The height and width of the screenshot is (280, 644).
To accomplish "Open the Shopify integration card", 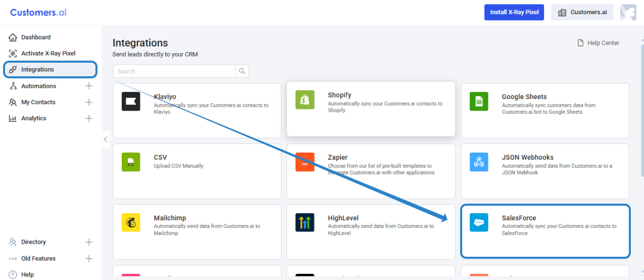I will click(371, 109).
